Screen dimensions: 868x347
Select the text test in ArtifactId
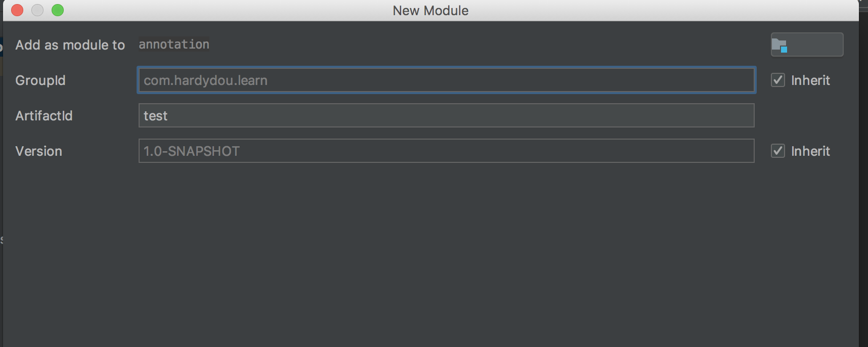[x=155, y=115]
